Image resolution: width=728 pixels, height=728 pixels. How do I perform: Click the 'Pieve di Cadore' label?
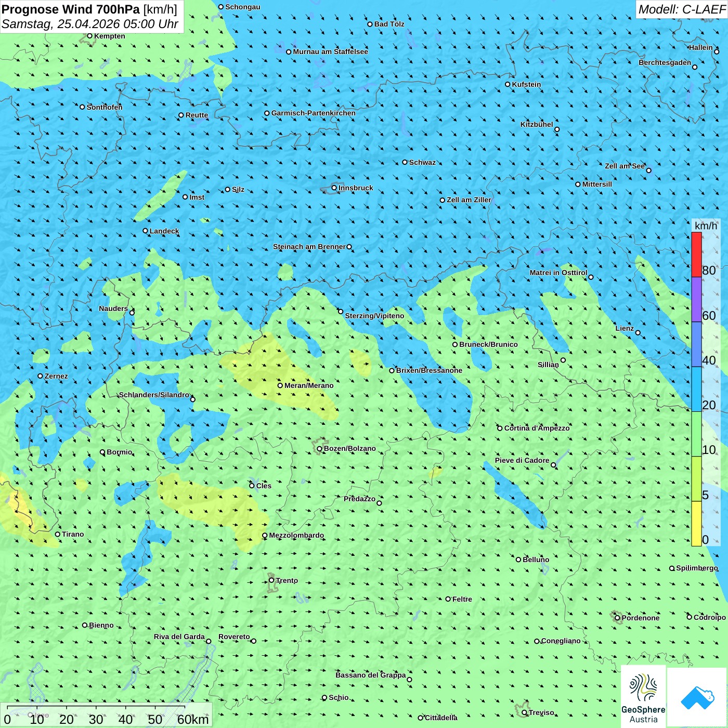point(522,460)
